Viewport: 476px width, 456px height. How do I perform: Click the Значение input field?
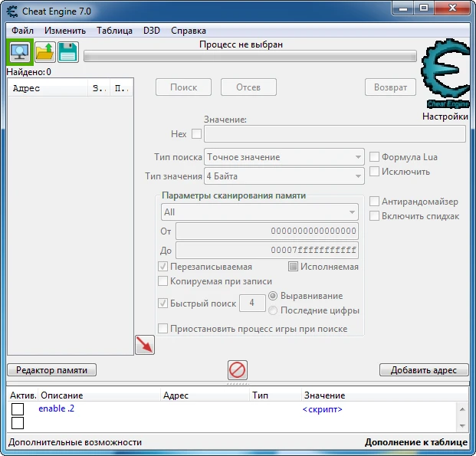[x=335, y=134]
